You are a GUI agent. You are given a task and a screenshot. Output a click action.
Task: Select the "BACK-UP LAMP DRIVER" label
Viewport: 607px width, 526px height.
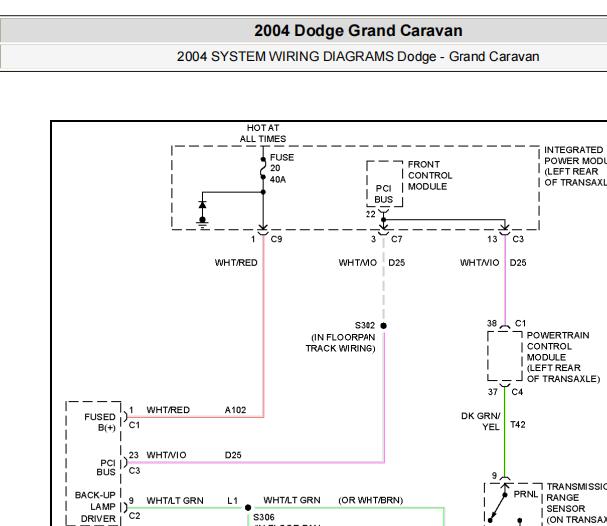pyautogui.click(x=95, y=507)
